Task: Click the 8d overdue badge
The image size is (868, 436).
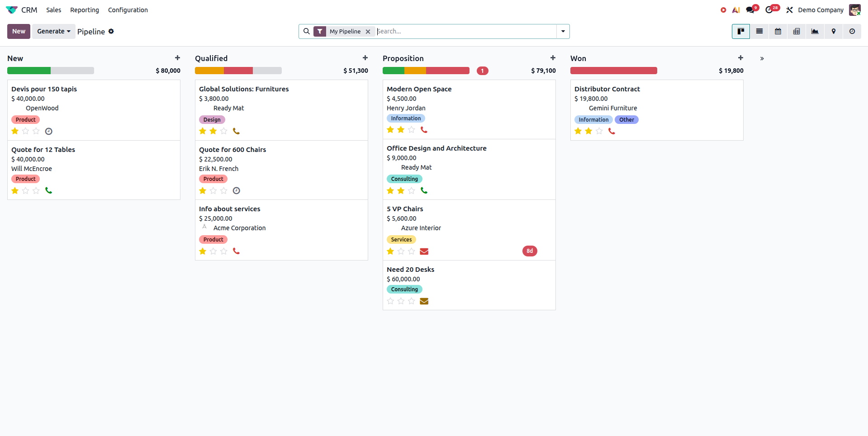Action: tap(530, 251)
